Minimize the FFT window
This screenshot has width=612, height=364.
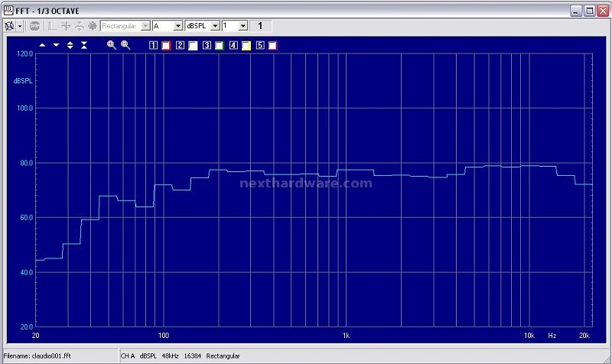click(576, 11)
